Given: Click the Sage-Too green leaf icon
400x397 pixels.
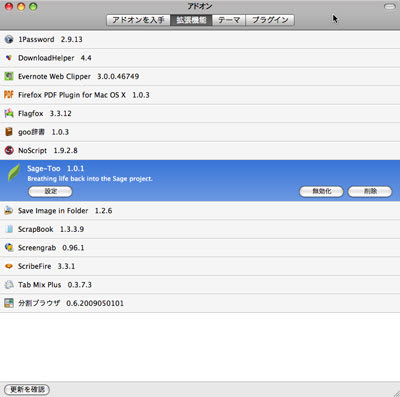Looking at the screenshot, I should (x=14, y=173).
